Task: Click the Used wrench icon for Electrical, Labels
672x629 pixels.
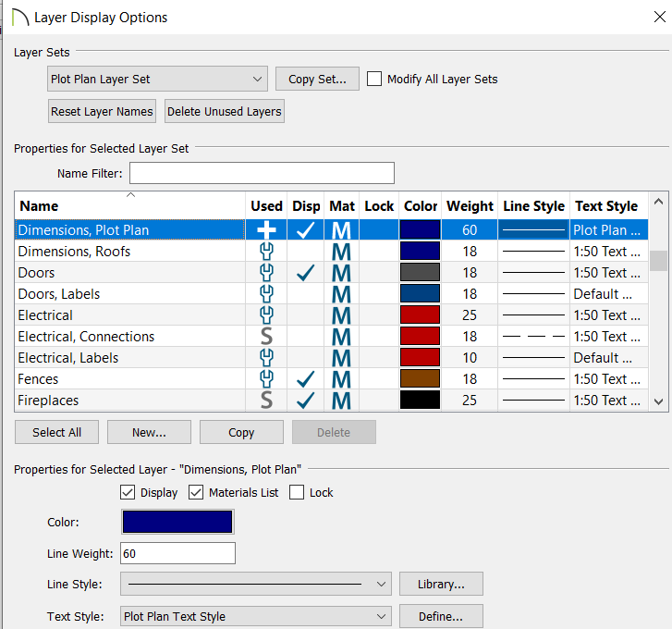Action: (x=266, y=358)
